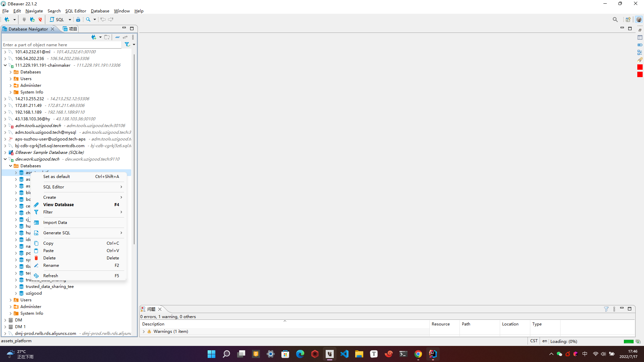The image size is (644, 362).
Task: Click the Link with Editor arrows icon
Action: (x=125, y=37)
